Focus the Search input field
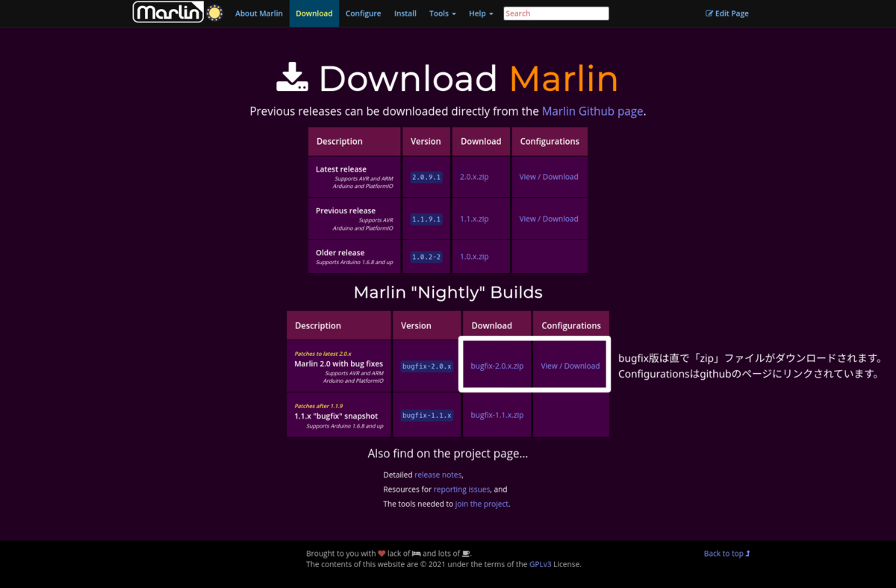896x588 pixels. (x=556, y=13)
